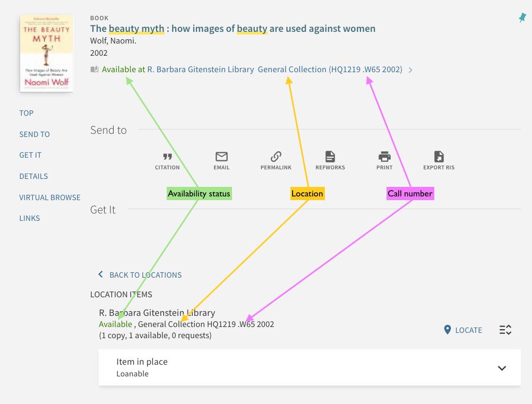Jump to the Top section
Image resolution: width=532 pixels, height=404 pixels.
click(27, 113)
